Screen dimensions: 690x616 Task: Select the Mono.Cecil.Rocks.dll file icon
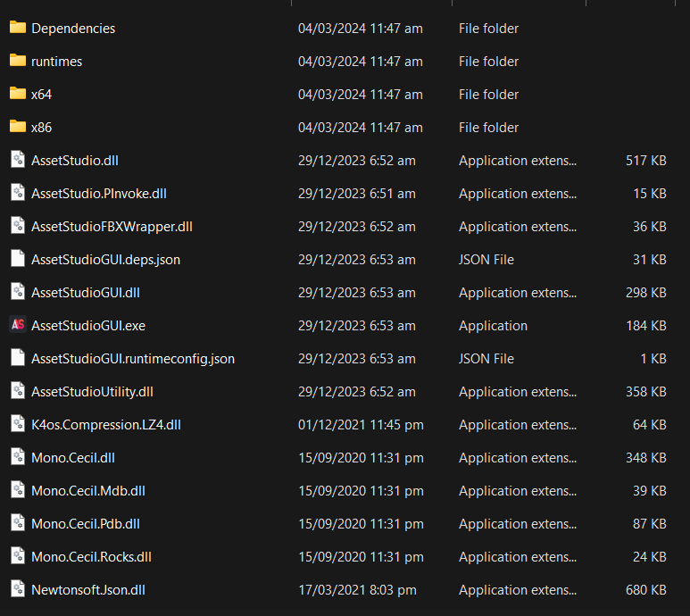[18, 555]
